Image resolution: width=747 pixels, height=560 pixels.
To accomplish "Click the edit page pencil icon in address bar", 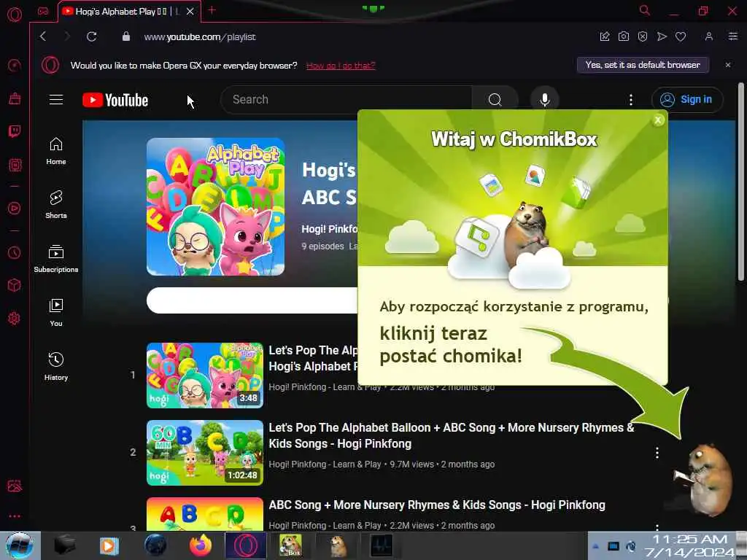I will point(605,36).
